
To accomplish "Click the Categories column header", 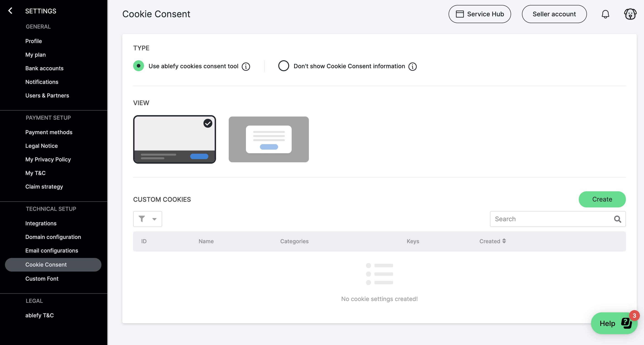I will 294,241.
